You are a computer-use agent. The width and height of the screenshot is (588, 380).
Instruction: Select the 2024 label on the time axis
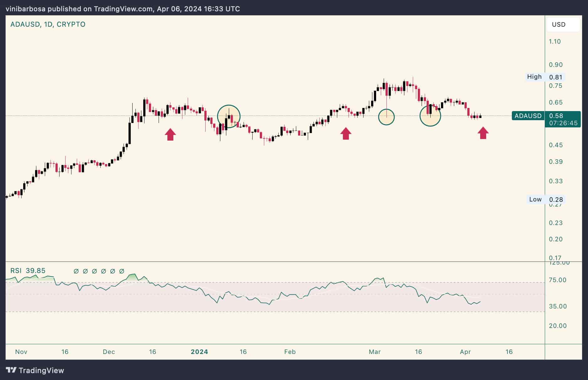pyautogui.click(x=199, y=352)
